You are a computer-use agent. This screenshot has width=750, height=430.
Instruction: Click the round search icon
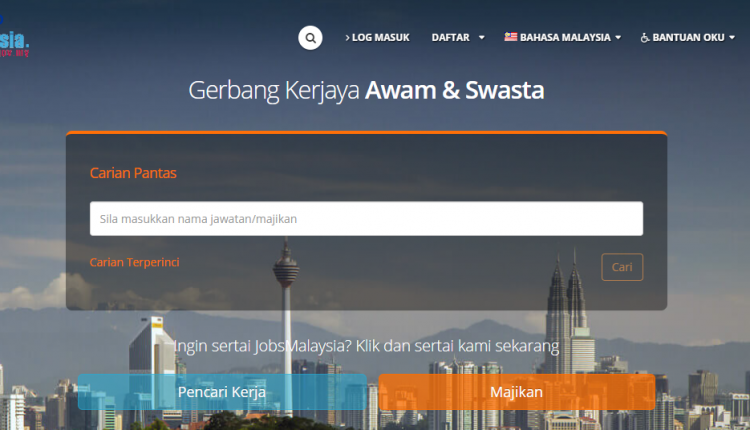(310, 38)
